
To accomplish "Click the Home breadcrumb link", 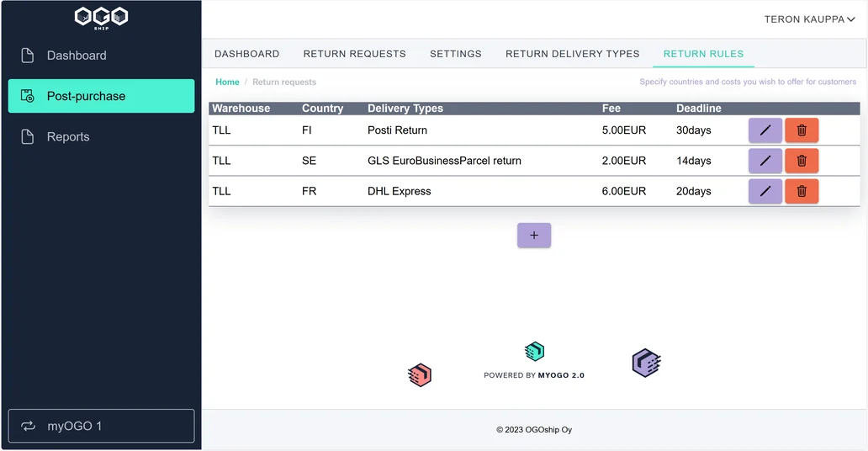I will point(227,82).
